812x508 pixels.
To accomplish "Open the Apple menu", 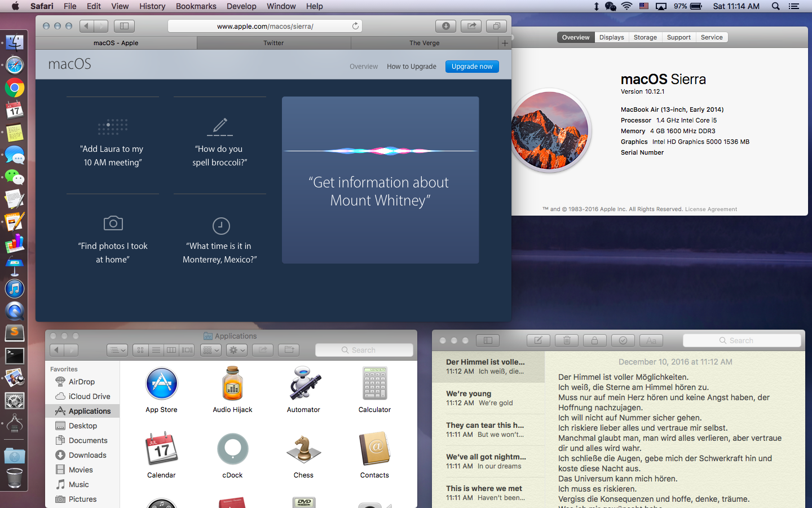I will point(15,6).
